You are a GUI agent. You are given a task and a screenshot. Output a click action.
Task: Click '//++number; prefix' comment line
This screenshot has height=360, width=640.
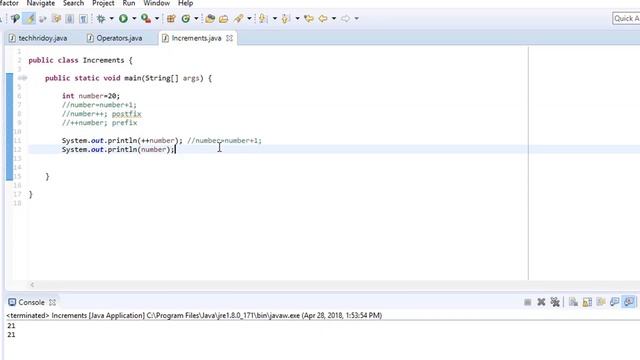pos(100,123)
